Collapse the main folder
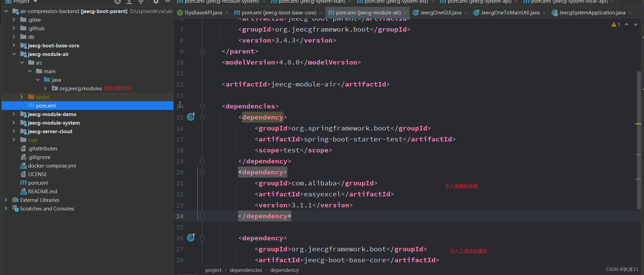The image size is (644, 275). [x=30, y=71]
